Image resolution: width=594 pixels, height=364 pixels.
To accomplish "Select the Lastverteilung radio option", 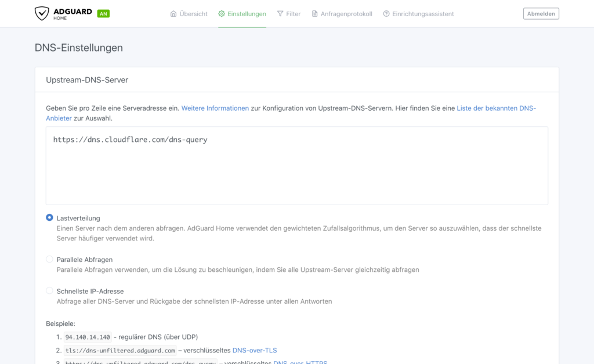I will [49, 217].
